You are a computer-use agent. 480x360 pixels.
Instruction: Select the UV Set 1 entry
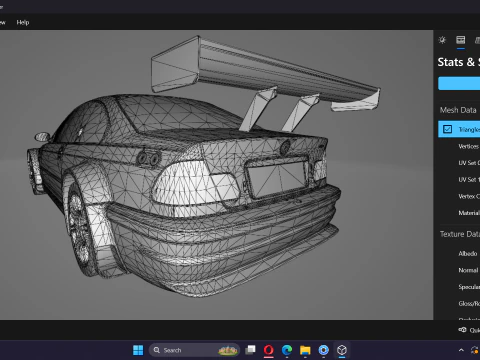pyautogui.click(x=469, y=179)
